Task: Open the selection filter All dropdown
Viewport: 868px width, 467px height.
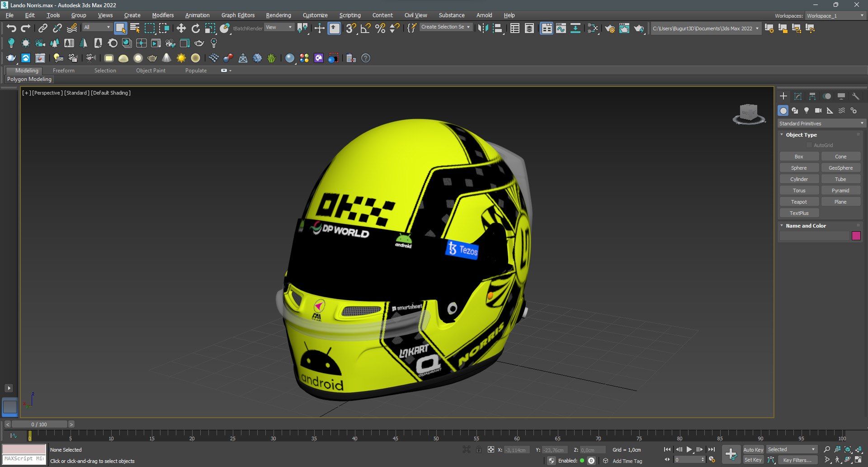Action: [x=97, y=28]
